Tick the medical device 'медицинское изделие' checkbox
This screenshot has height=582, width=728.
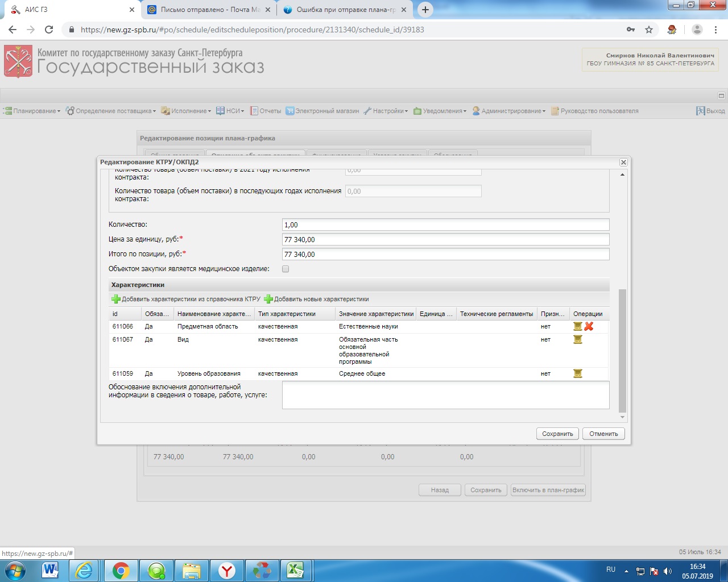coord(286,269)
